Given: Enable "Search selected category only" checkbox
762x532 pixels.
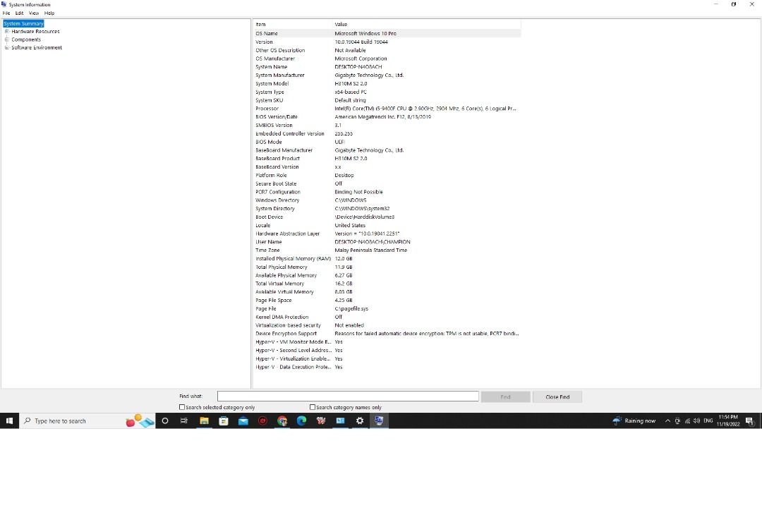Looking at the screenshot, I should (182, 407).
